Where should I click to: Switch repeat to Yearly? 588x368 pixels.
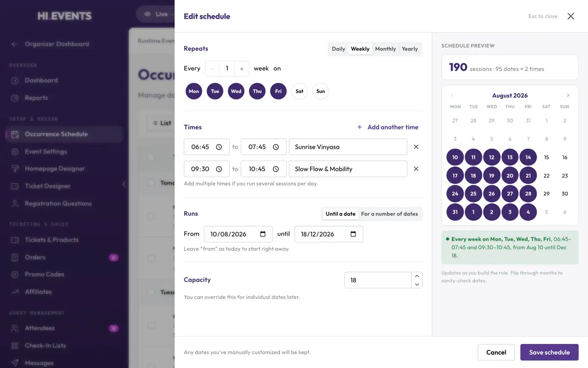[x=410, y=49]
